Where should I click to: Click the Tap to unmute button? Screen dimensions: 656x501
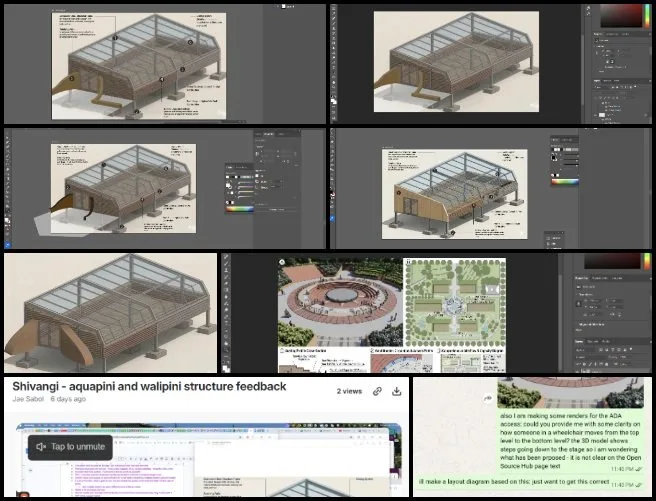point(70,447)
